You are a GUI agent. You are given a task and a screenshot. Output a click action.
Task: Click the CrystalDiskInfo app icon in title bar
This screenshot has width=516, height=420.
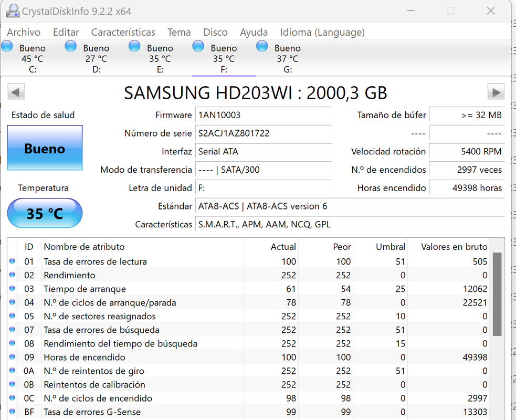(13, 11)
